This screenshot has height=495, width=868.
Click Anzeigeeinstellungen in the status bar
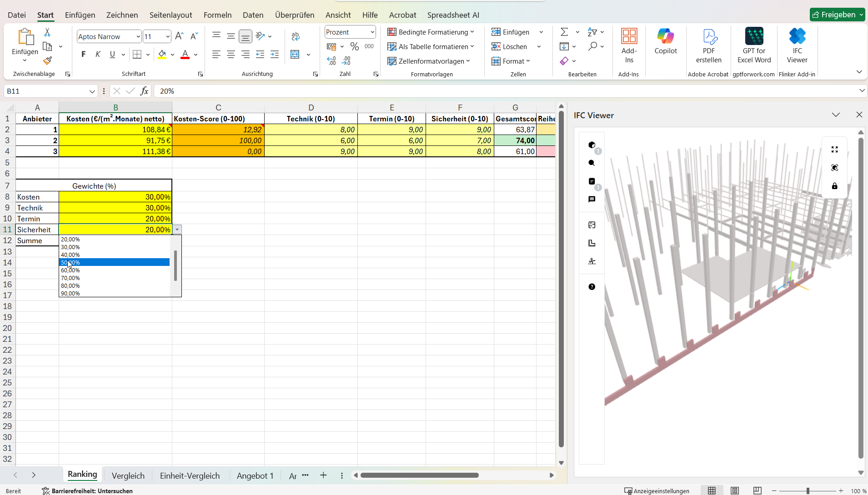(657, 491)
